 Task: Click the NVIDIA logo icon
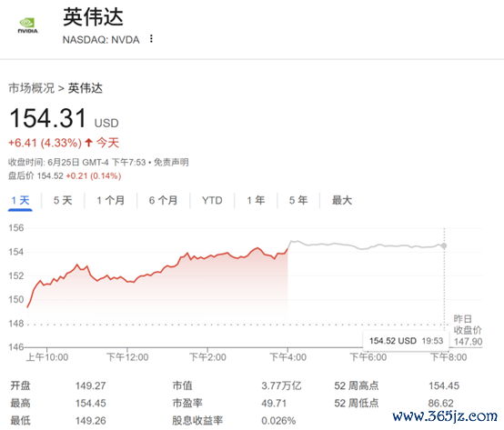pos(27,25)
